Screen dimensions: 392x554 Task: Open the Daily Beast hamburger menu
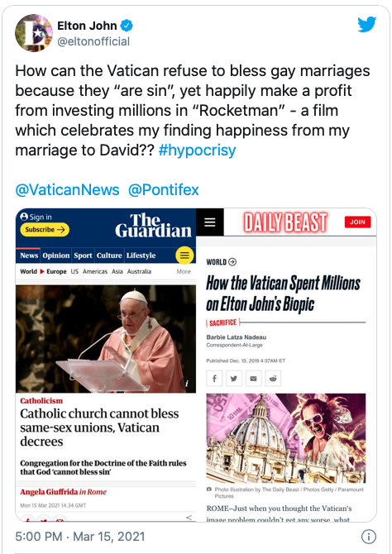210,222
